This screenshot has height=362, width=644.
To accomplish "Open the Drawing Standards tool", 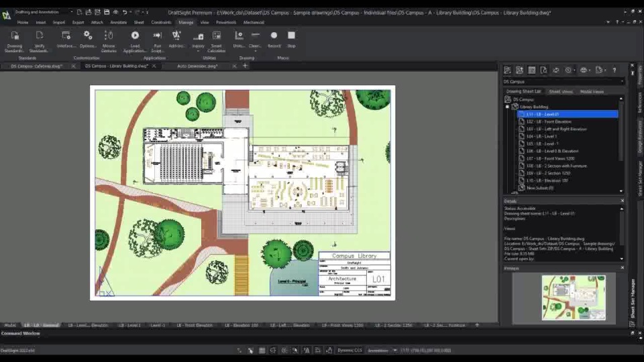I will [x=15, y=42].
